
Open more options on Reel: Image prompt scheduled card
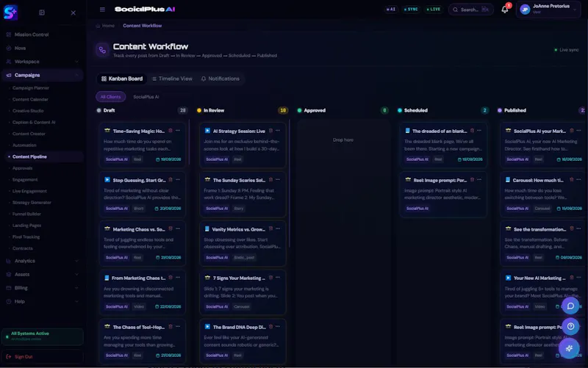(479, 179)
